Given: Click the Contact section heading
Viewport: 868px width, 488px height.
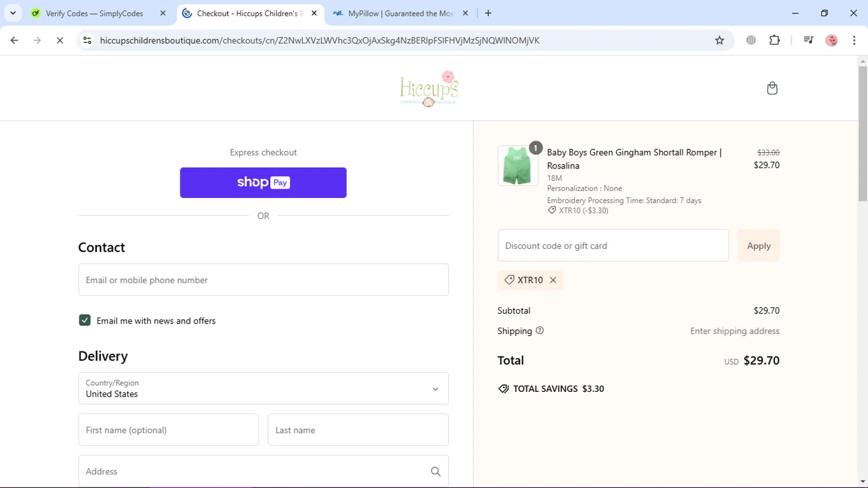Looking at the screenshot, I should click(x=101, y=248).
